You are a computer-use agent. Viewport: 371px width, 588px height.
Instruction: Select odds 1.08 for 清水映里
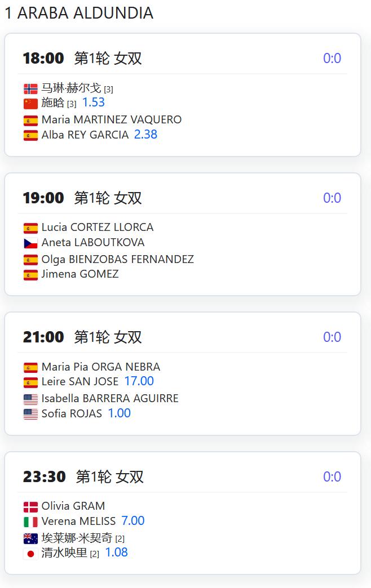tap(116, 552)
